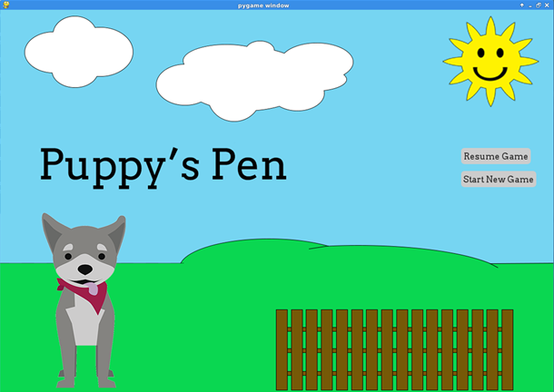
Task: Restore the pygame window size
Action: [538, 5]
